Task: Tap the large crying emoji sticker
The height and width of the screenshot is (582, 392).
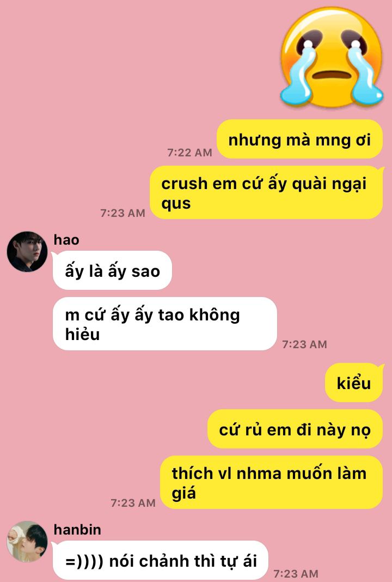Action: point(332,58)
